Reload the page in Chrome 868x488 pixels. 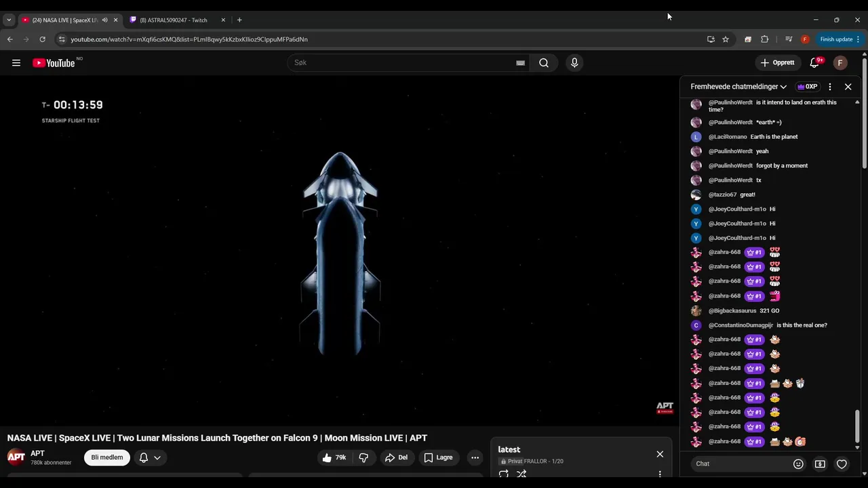point(42,39)
